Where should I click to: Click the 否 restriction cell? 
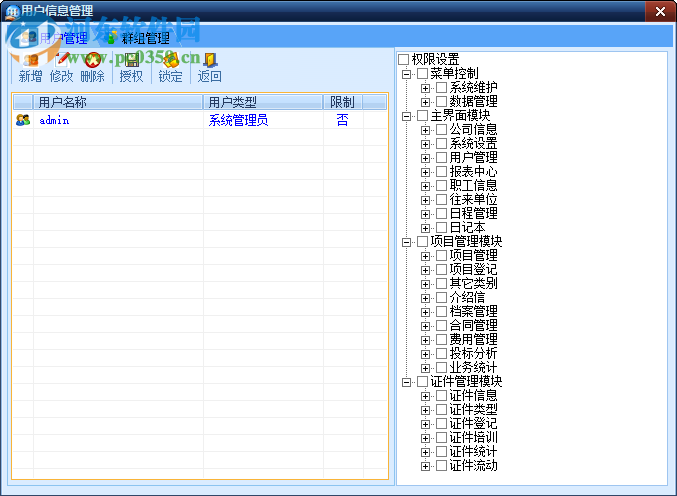coord(342,120)
